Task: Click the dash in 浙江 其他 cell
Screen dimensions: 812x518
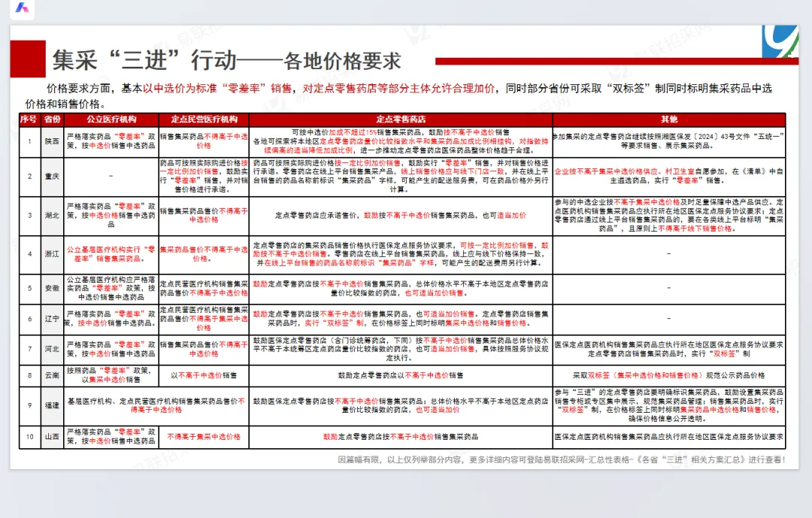Action: coord(669,254)
